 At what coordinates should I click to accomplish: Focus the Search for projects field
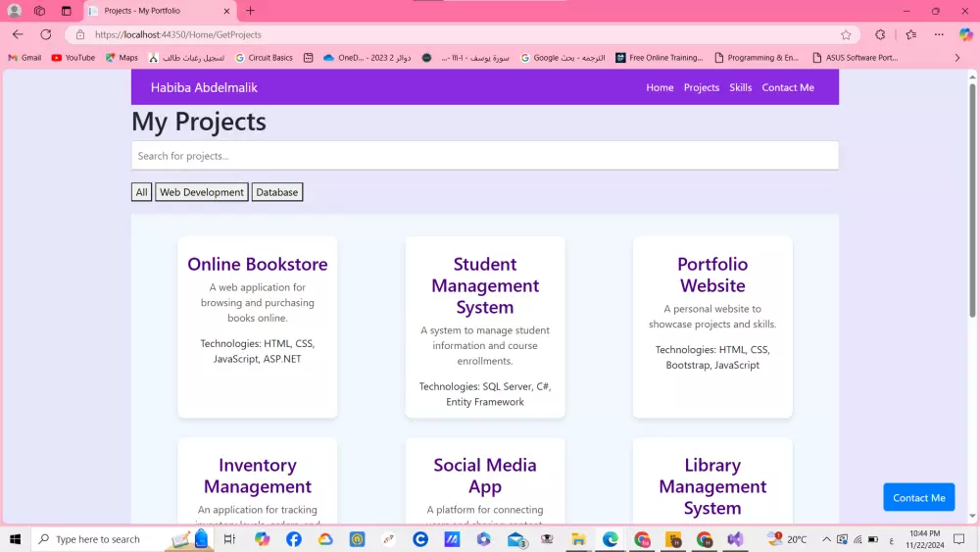484,156
